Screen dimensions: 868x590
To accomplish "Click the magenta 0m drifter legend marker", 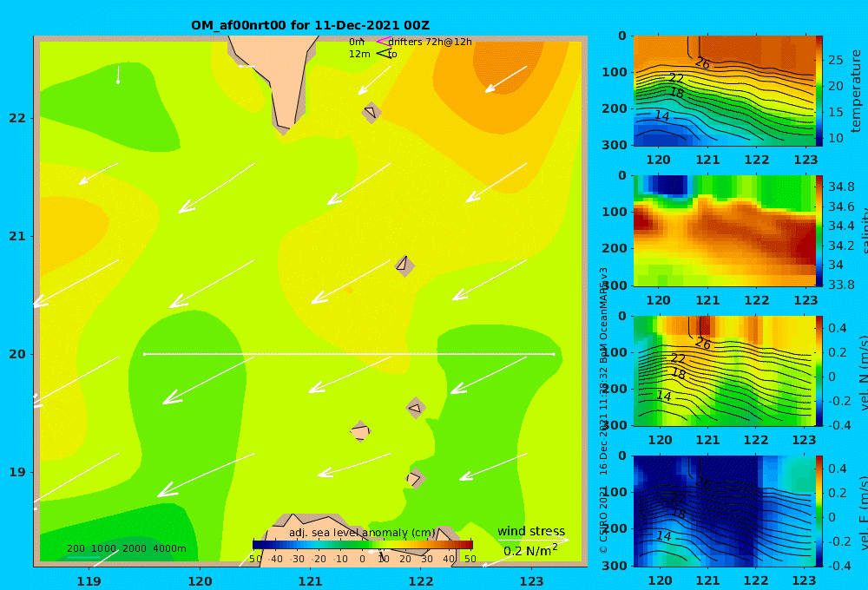I will (384, 42).
